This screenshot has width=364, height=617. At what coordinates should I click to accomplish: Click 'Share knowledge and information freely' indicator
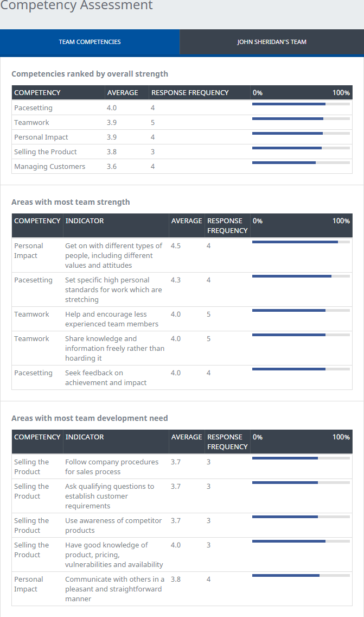tap(114, 348)
